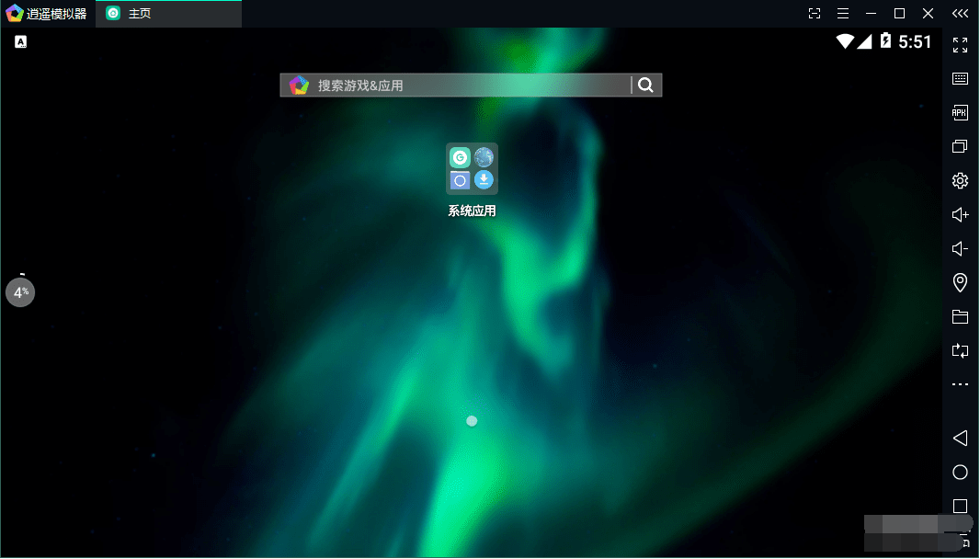Viewport: 980px width, 559px height.
Task: Open the title bar hamburger menu
Action: (x=843, y=13)
